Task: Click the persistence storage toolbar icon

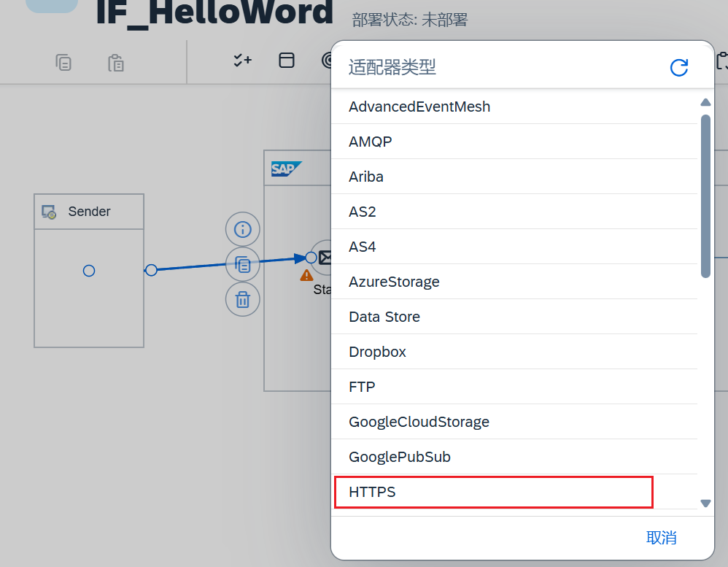Action: coord(286,61)
